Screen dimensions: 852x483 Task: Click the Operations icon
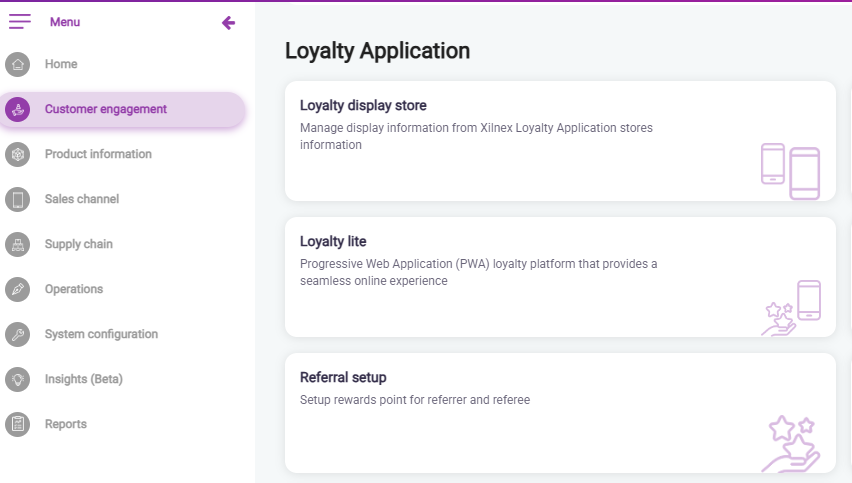pyautogui.click(x=17, y=290)
